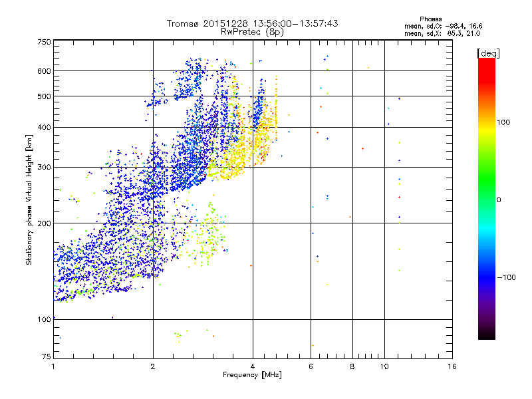This screenshot has height=399, width=532.
Task: Click the x-axis tick label '6'
Action: pyautogui.click(x=311, y=366)
